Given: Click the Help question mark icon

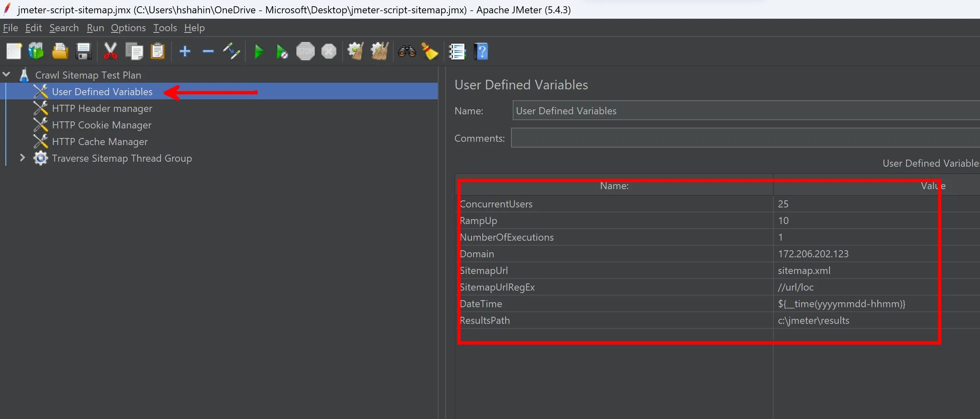Looking at the screenshot, I should pos(481,52).
